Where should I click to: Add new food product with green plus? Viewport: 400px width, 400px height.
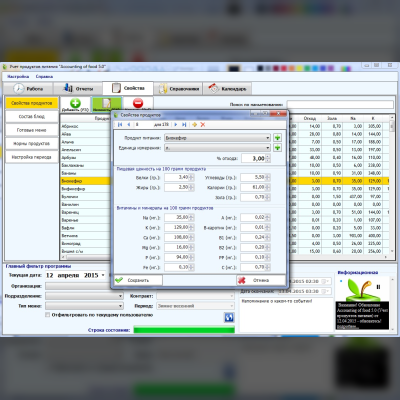277,138
